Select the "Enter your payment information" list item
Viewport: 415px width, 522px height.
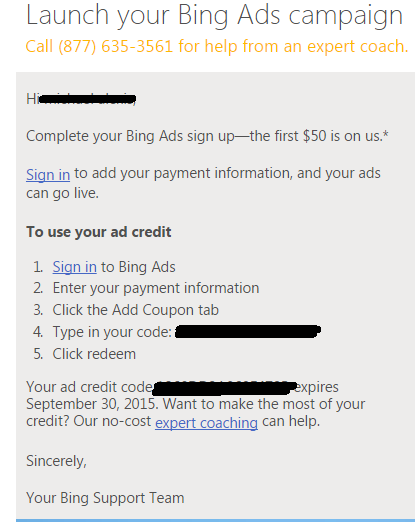tap(156, 288)
